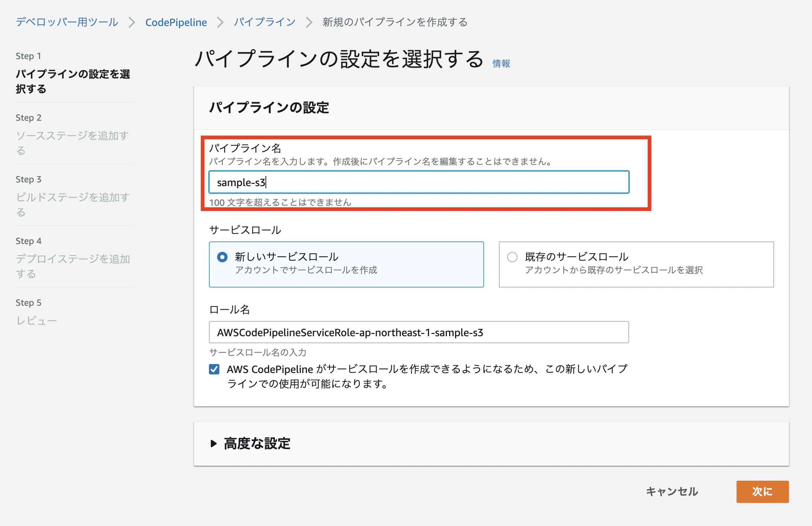
Task: Select Step 1 パイプラインの設定を選択する
Action: (73, 81)
